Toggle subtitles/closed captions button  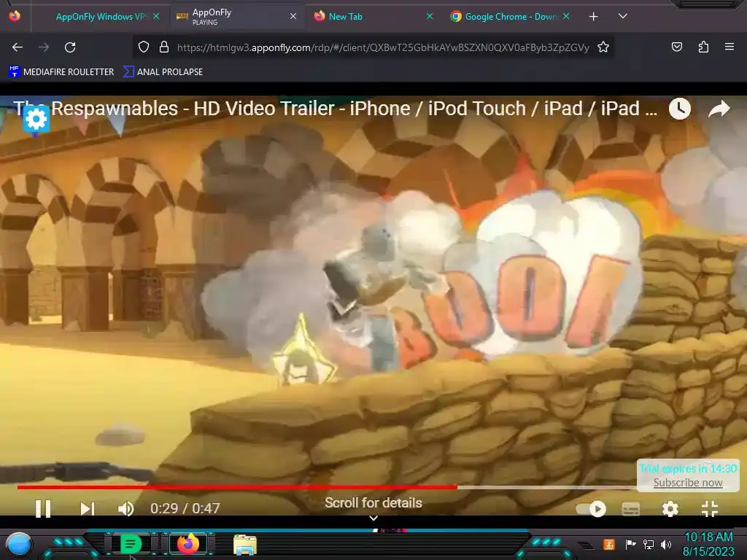point(631,509)
